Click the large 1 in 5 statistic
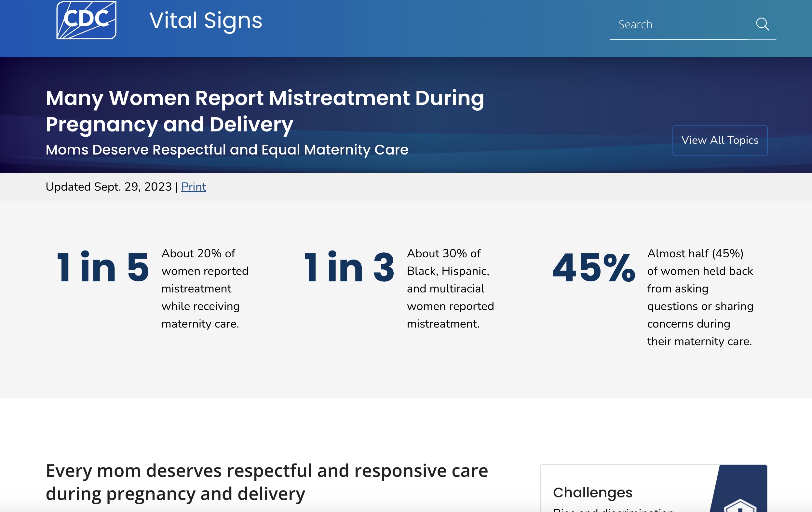 pos(103,268)
